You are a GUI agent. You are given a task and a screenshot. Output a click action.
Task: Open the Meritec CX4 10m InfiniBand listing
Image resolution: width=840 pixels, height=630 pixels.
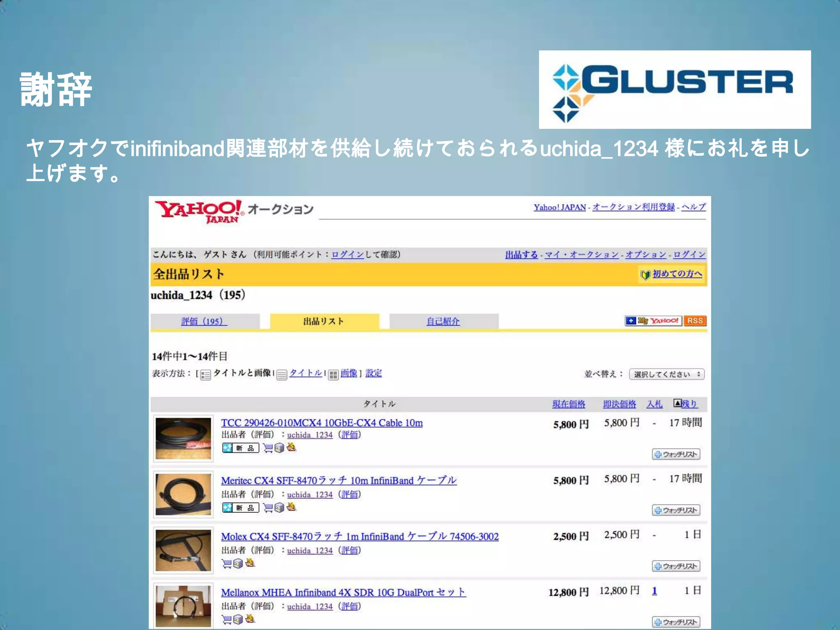click(x=338, y=480)
